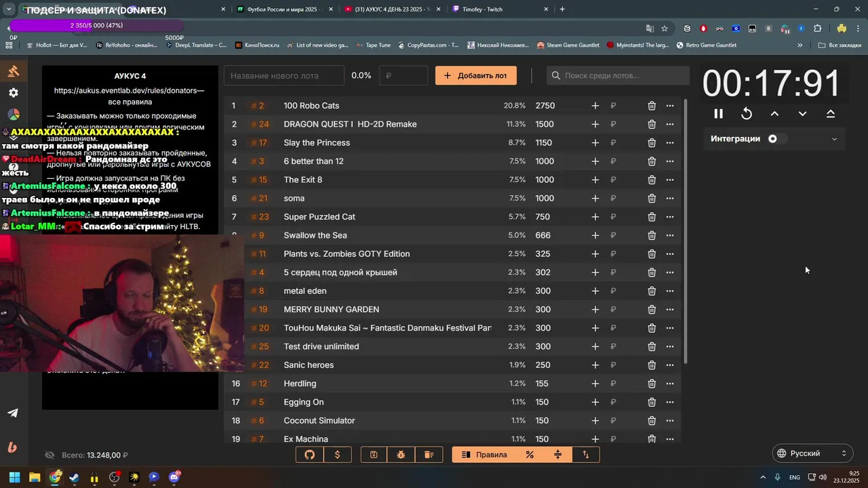This screenshot has height=488, width=868.
Task: Open more options for Sanic heroes
Action: [670, 365]
